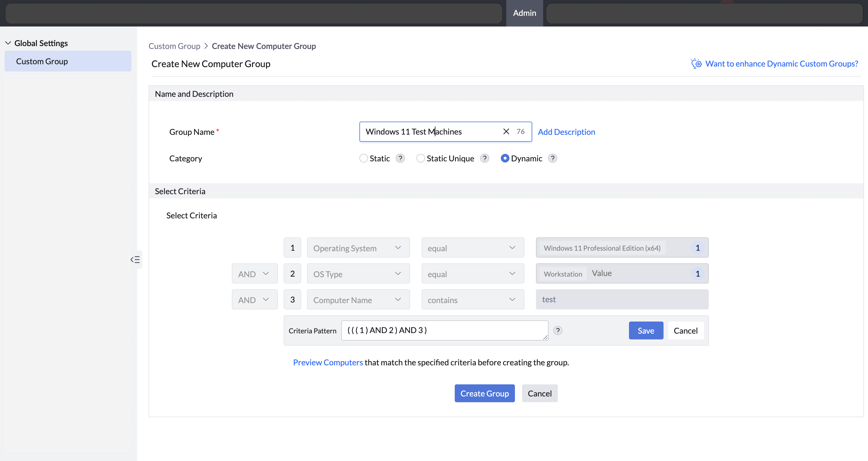868x461 pixels.
Task: Click help icon beside Dynamic option
Action: coord(552,158)
